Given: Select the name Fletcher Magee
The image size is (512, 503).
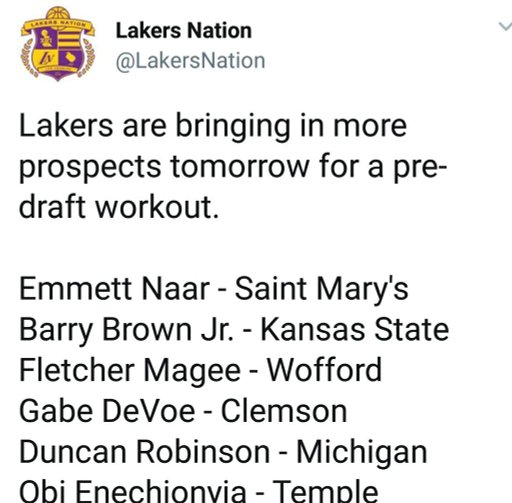Looking at the screenshot, I should tap(130, 372).
